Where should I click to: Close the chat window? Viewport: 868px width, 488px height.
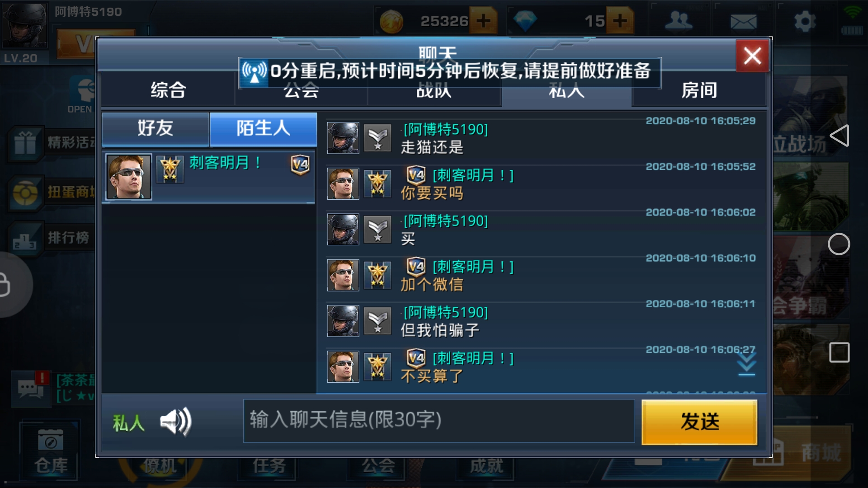point(752,56)
